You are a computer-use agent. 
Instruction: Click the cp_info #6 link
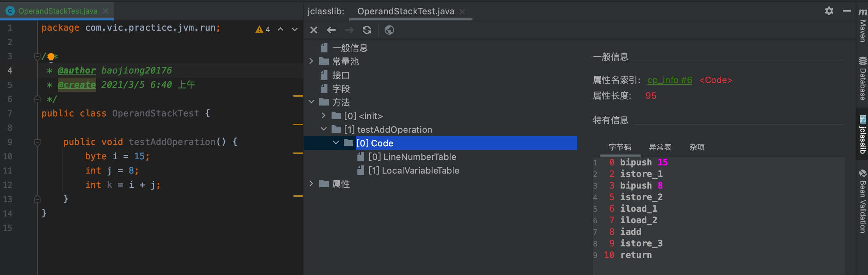coord(669,80)
